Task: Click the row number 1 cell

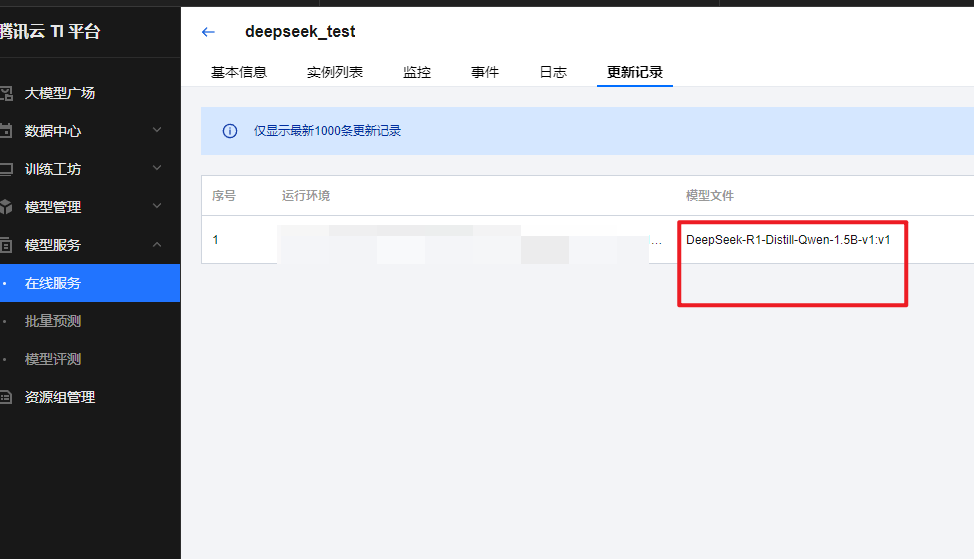Action: [216, 240]
